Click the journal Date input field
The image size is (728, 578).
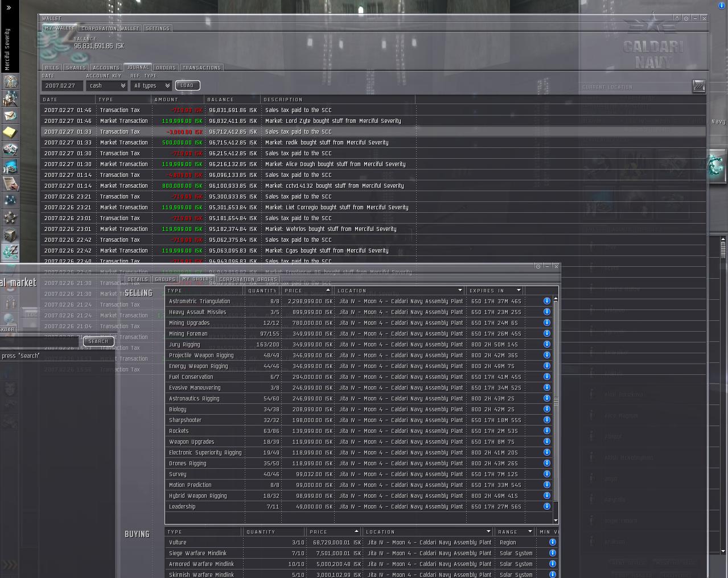tap(61, 85)
